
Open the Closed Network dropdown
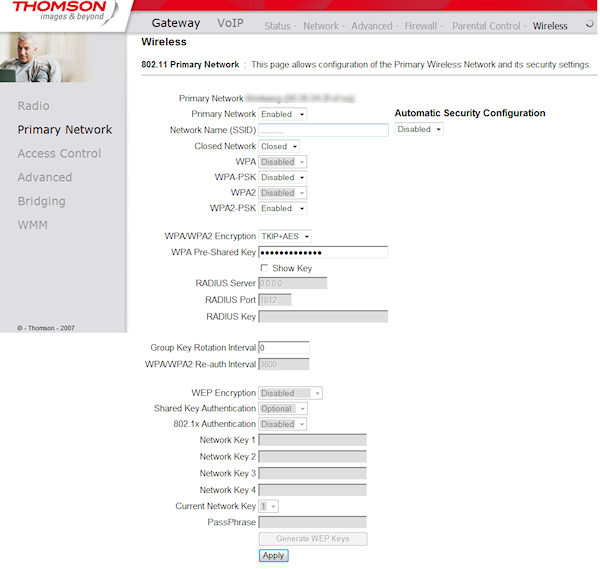tap(279, 146)
